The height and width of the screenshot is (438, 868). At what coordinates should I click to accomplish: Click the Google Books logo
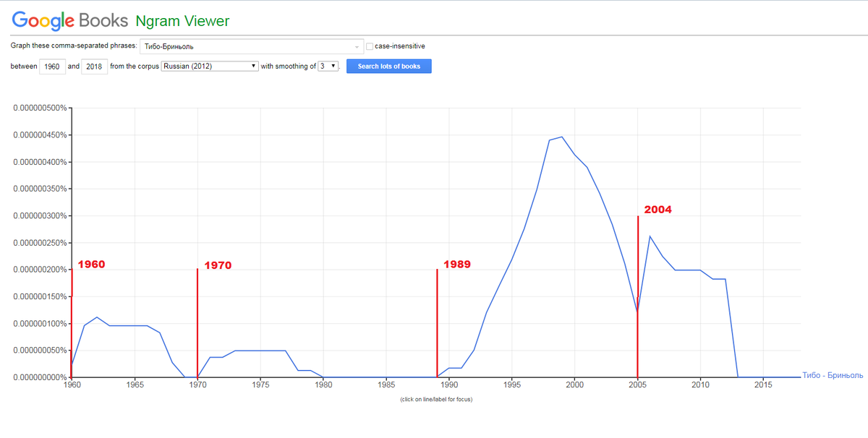coord(69,20)
